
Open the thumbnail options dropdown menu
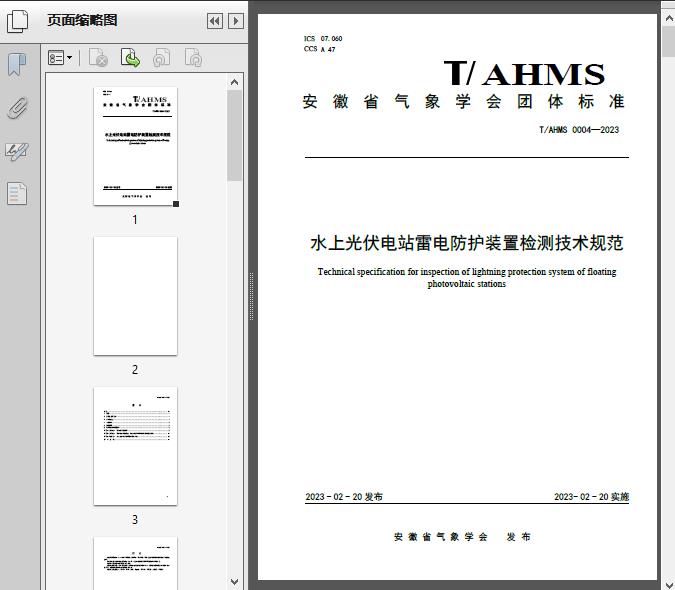(60, 58)
